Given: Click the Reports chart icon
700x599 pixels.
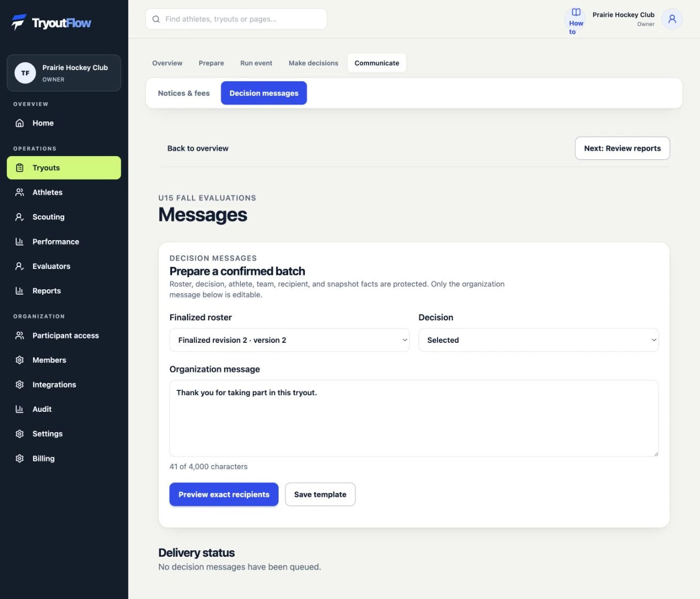Looking at the screenshot, I should click(x=20, y=291).
